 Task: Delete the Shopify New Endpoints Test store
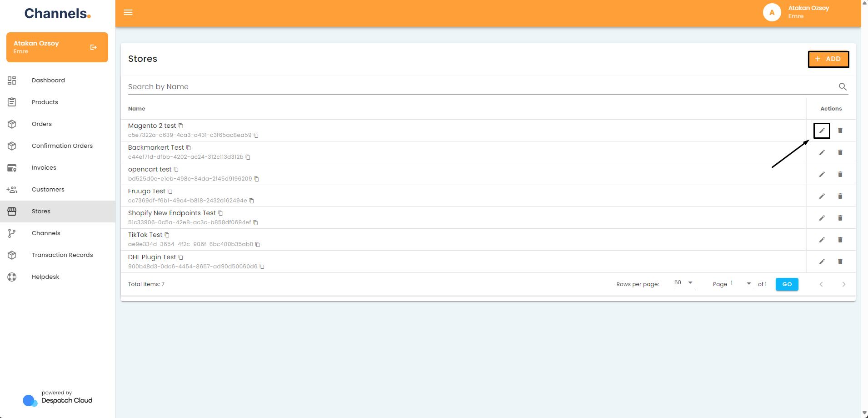[840, 218]
